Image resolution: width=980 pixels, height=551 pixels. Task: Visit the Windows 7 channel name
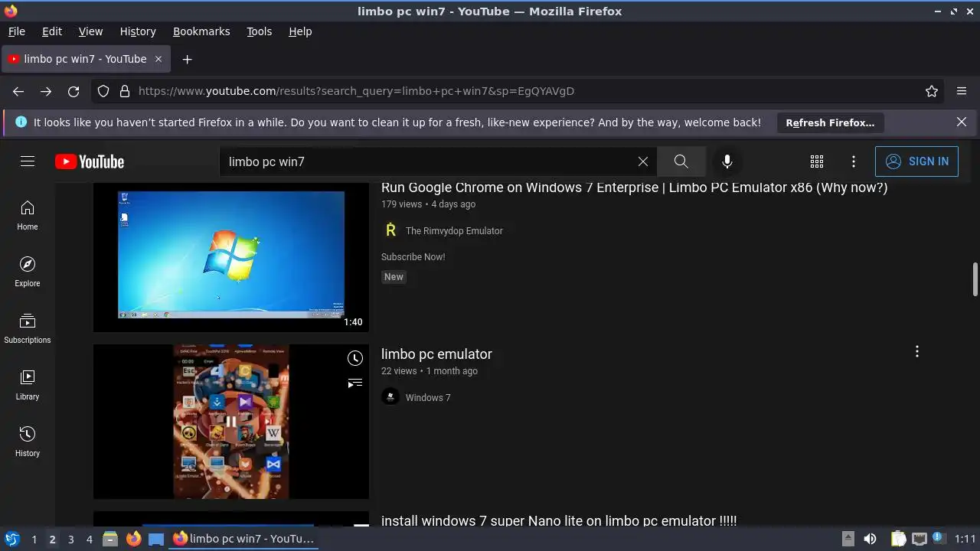(428, 397)
